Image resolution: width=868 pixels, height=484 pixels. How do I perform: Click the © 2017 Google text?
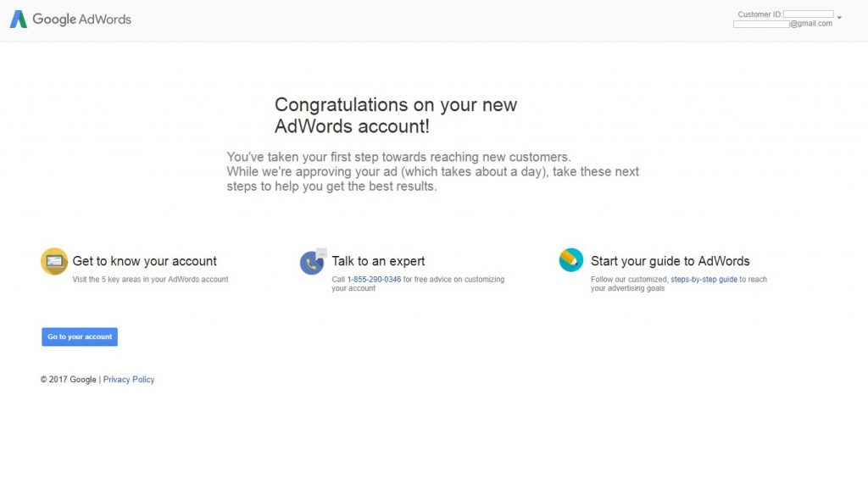pos(68,380)
